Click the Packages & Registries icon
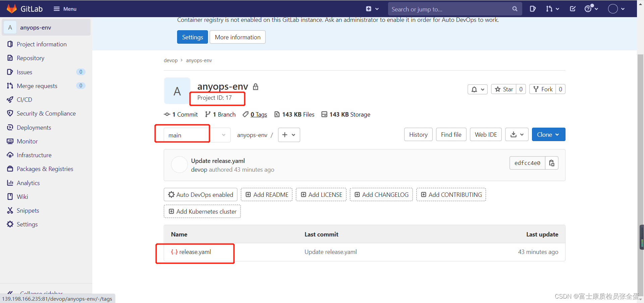This screenshot has width=644, height=303. coord(10,169)
